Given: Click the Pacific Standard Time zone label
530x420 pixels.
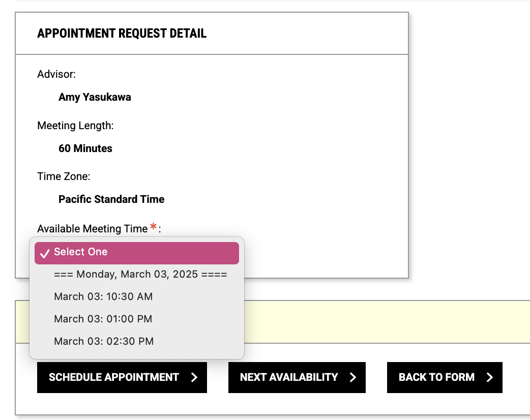Looking at the screenshot, I should pos(111,199).
